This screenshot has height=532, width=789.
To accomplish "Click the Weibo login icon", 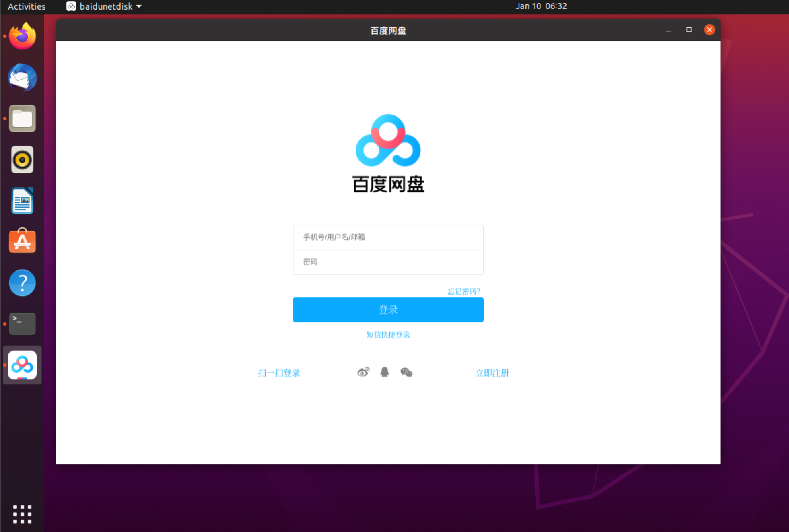I will 363,372.
